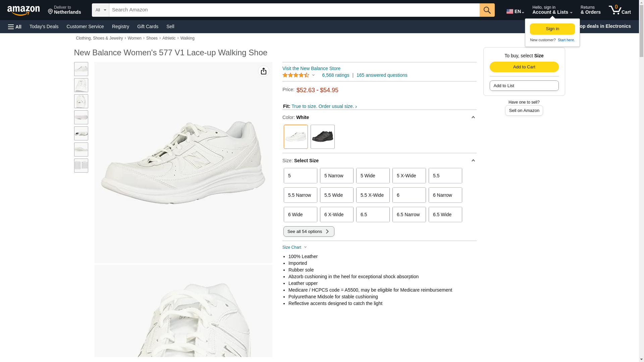Expand the Size Chart
The image size is (644, 362).
click(x=294, y=247)
